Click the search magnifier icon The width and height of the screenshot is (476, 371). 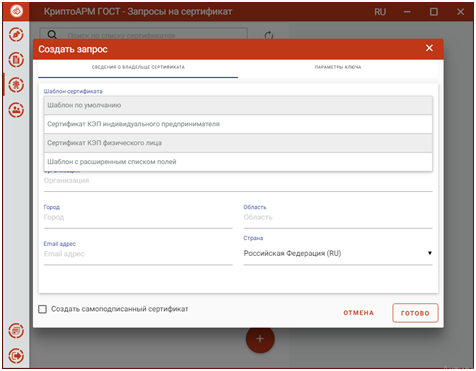pos(52,35)
